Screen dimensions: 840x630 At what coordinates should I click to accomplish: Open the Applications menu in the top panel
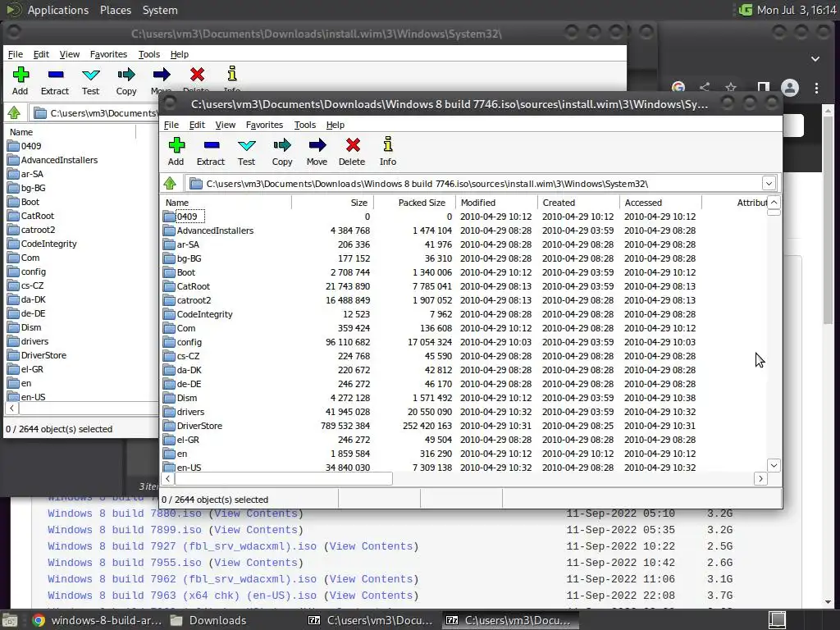click(x=58, y=10)
